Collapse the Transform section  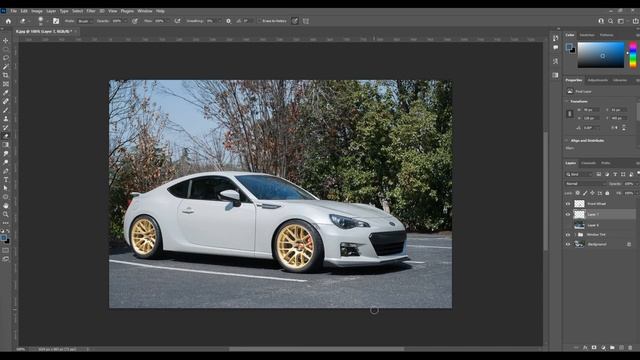pos(567,101)
